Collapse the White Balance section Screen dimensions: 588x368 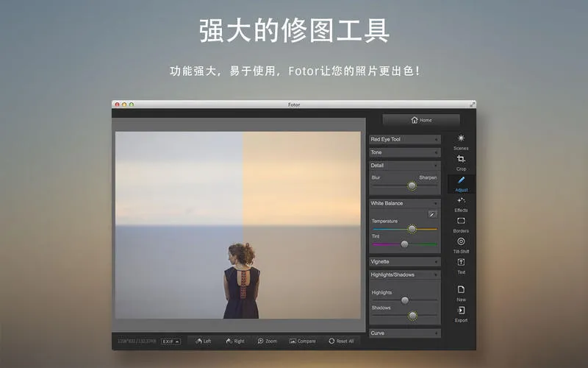pyautogui.click(x=405, y=203)
